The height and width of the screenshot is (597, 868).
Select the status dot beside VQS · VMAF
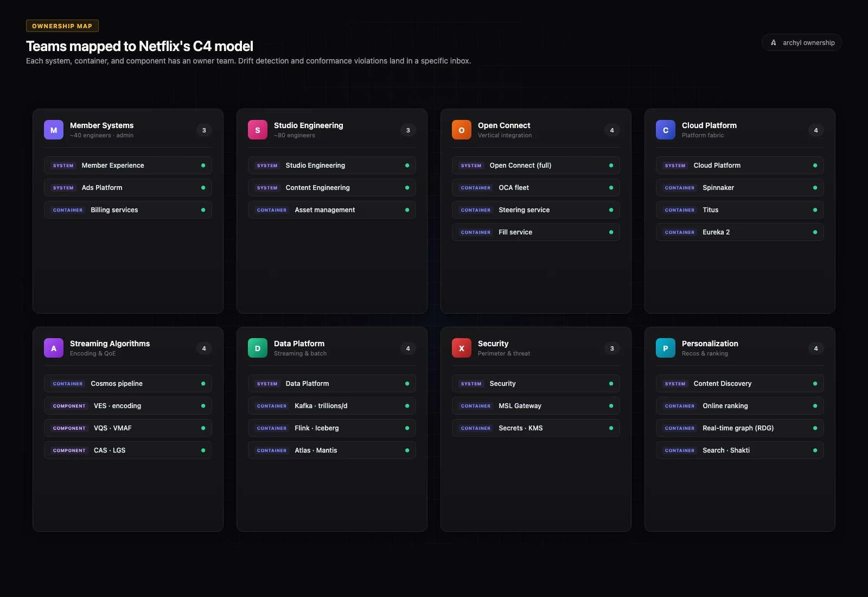pos(203,428)
